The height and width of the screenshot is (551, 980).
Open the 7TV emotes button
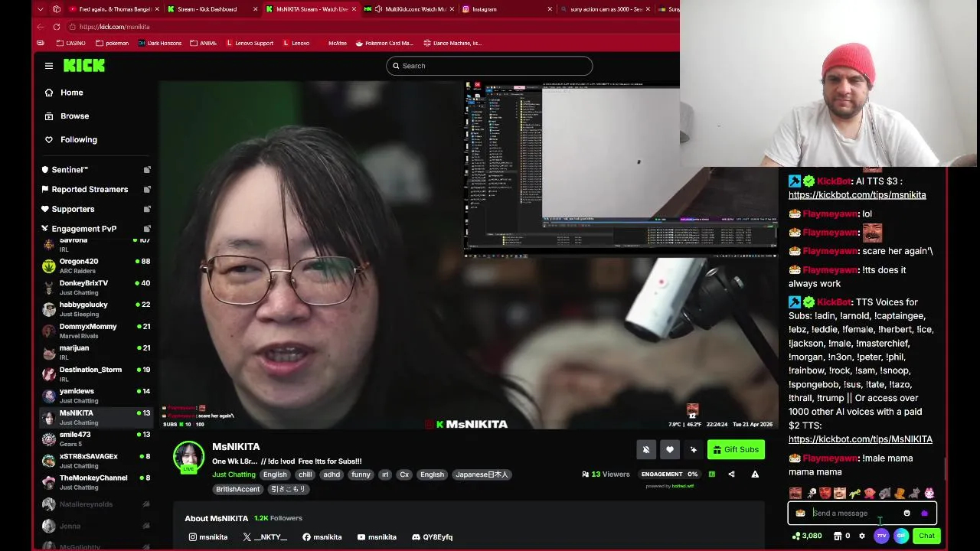881,536
